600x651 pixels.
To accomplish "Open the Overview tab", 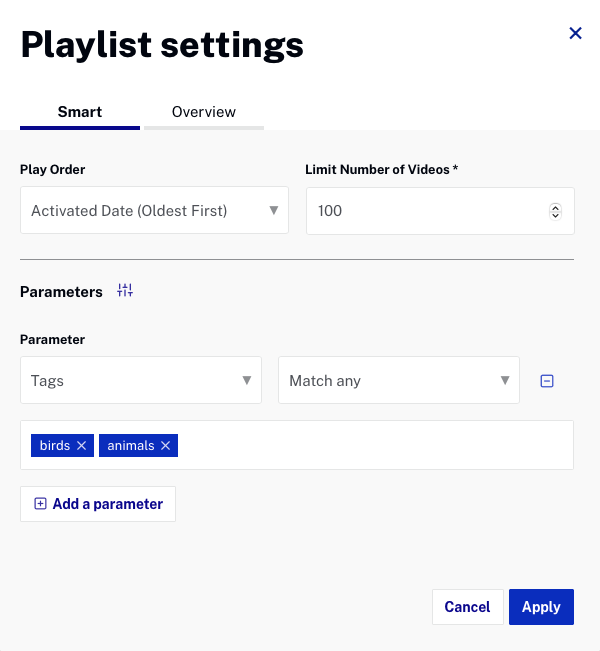I will [204, 112].
